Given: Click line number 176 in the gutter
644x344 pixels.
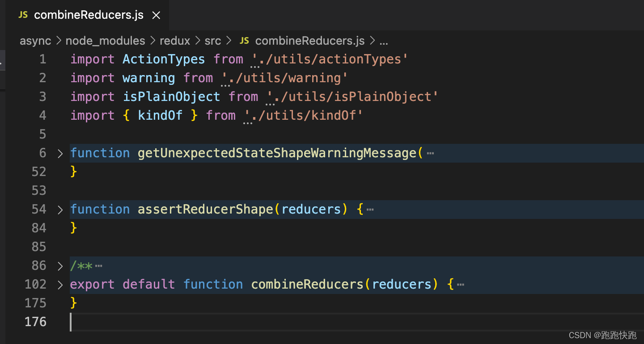Looking at the screenshot, I should [35, 322].
